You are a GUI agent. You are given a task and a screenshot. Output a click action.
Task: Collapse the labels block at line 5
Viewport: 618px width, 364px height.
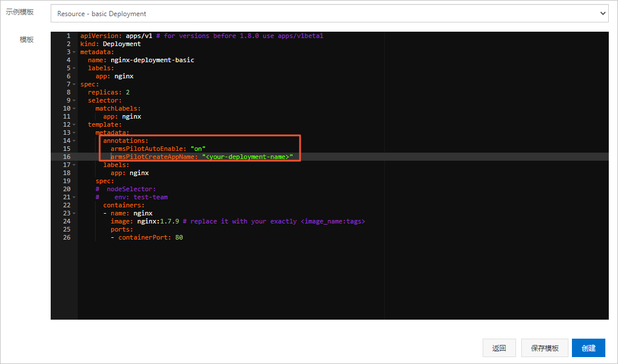pos(74,68)
